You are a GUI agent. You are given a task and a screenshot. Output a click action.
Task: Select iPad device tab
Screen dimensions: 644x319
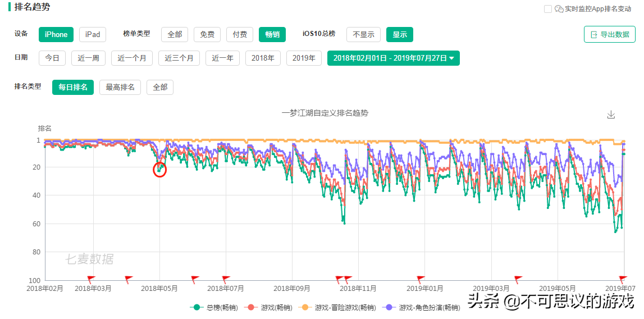(x=93, y=34)
